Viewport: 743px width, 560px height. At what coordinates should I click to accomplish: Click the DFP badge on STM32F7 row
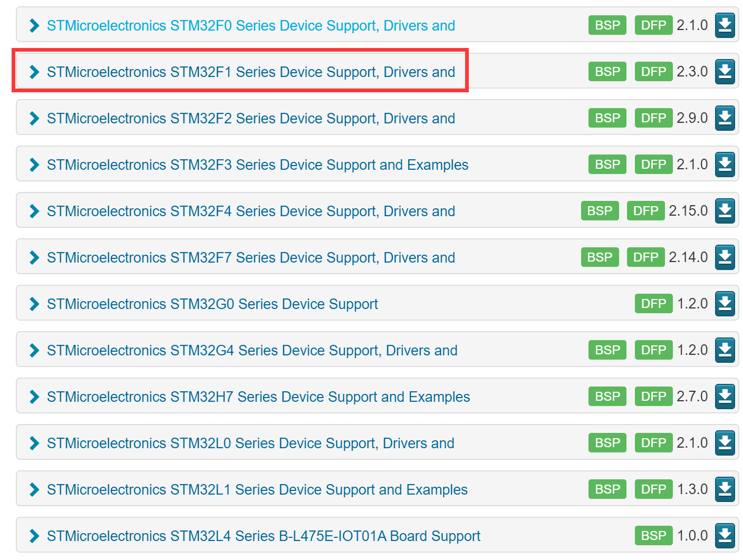click(646, 257)
